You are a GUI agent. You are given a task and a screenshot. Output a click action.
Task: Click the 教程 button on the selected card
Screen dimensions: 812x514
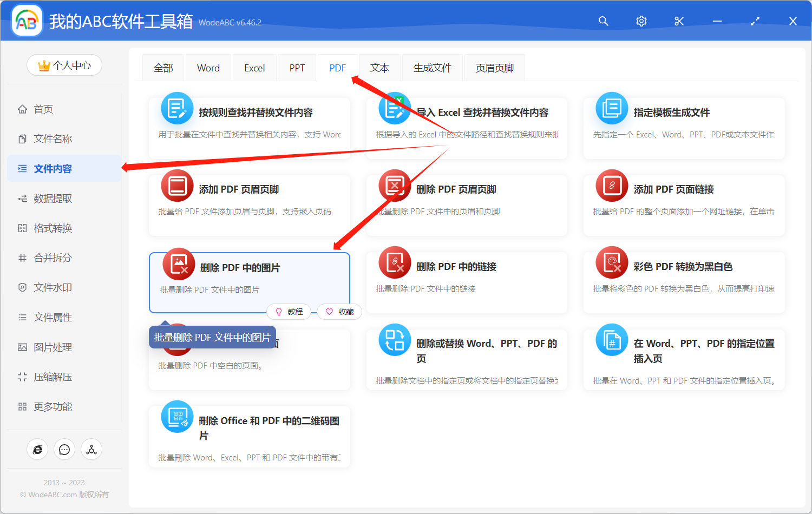tap(290, 312)
